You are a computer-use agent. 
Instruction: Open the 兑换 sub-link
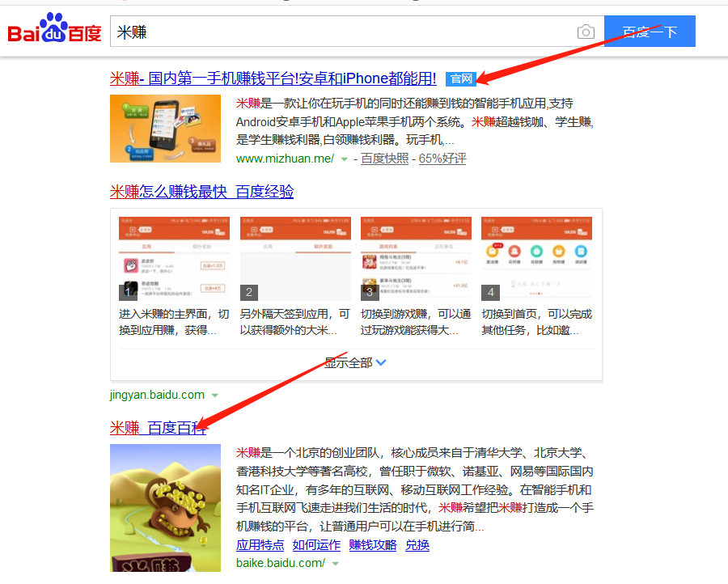(x=417, y=544)
